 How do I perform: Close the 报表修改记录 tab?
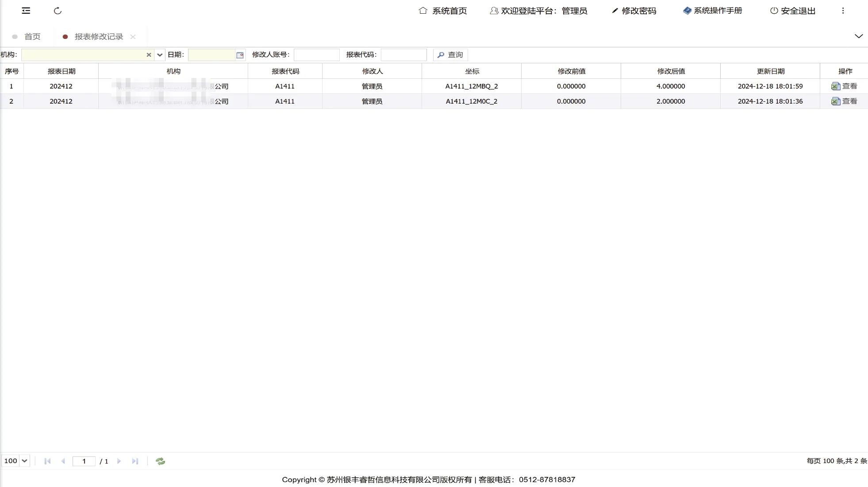[x=133, y=37]
